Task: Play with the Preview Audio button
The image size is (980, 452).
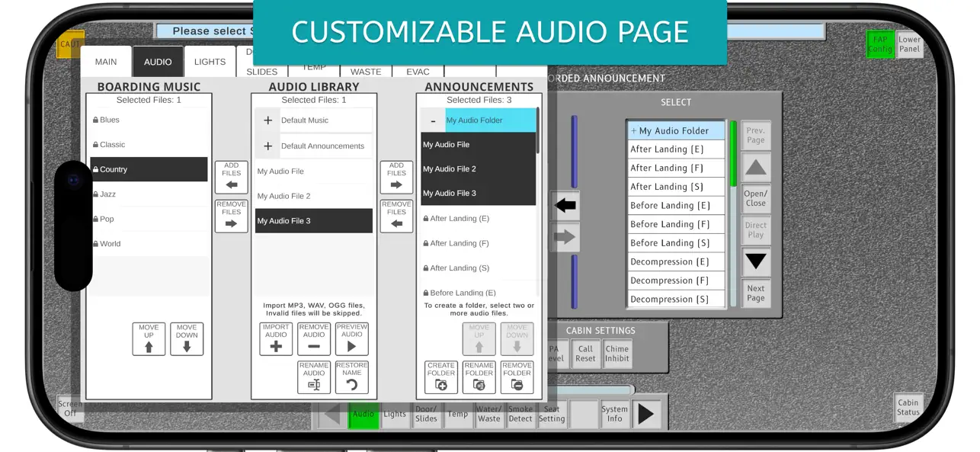Action: click(x=352, y=339)
